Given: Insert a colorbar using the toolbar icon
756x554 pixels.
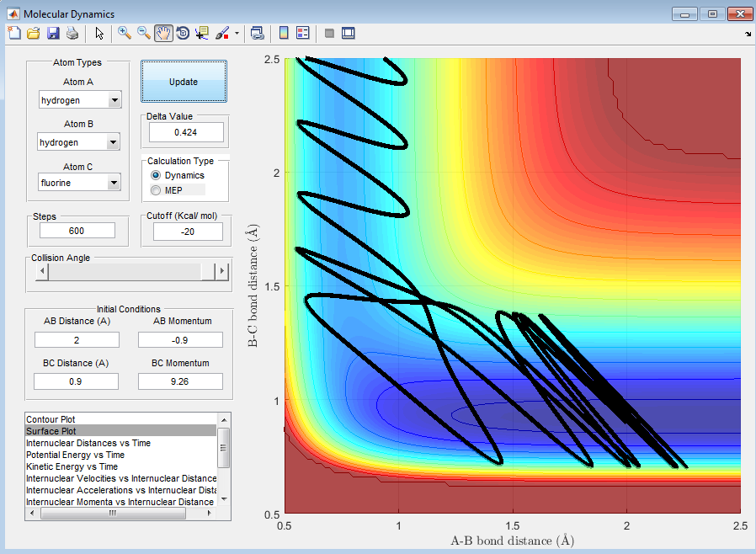Looking at the screenshot, I should [284, 33].
